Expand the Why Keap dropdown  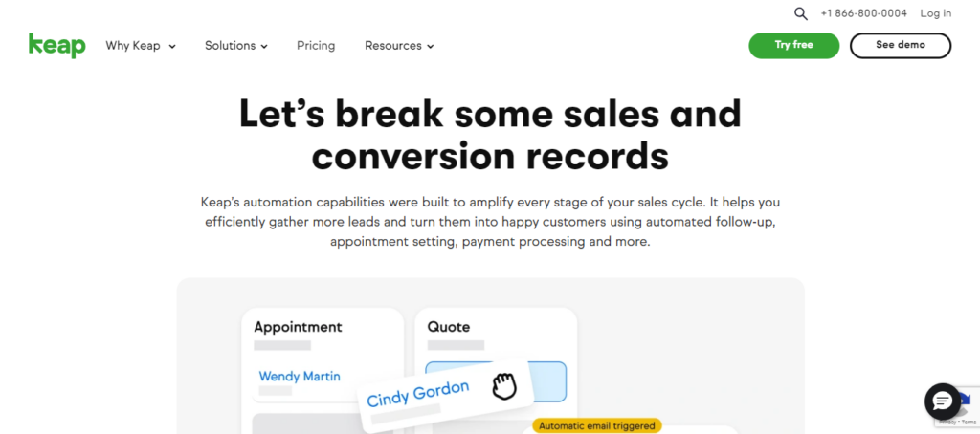[141, 46]
